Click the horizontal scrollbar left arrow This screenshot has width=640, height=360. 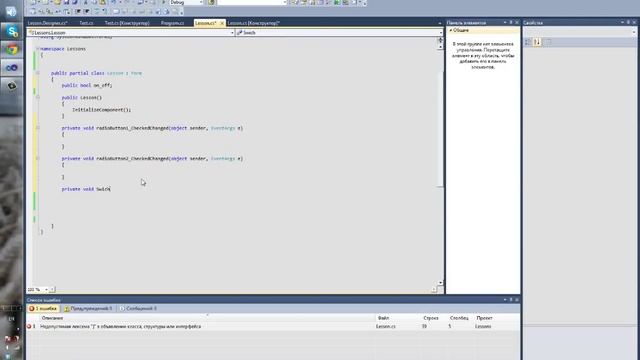52,289
